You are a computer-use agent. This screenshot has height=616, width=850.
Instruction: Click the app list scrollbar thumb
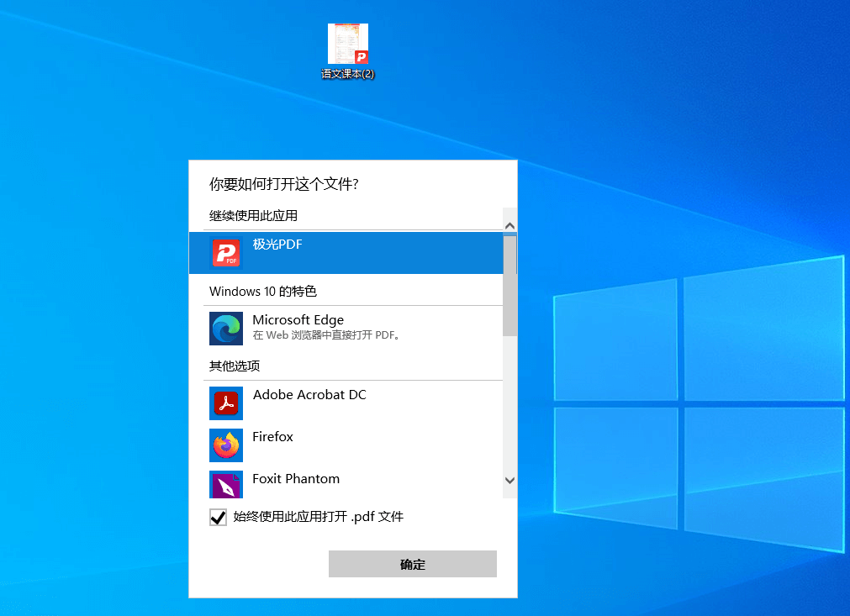tap(509, 286)
